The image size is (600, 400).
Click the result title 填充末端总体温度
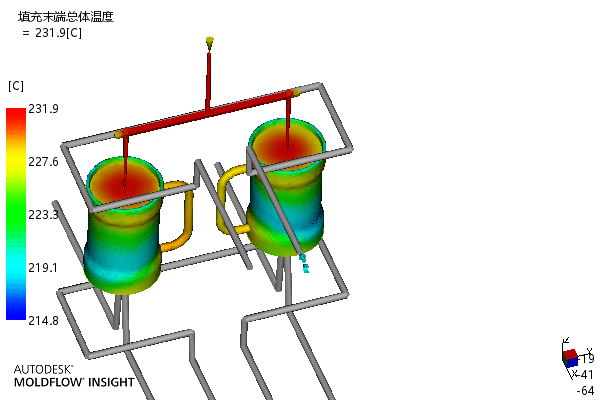click(65, 17)
